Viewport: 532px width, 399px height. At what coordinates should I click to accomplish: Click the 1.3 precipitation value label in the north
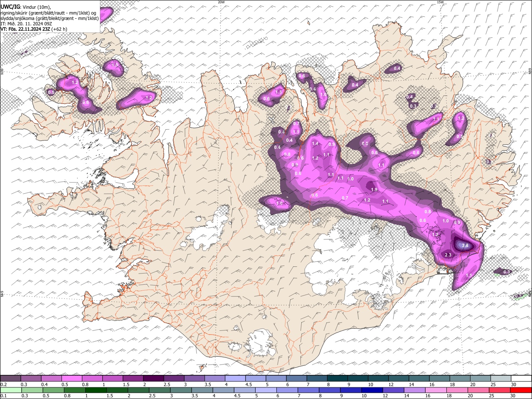coord(278,92)
